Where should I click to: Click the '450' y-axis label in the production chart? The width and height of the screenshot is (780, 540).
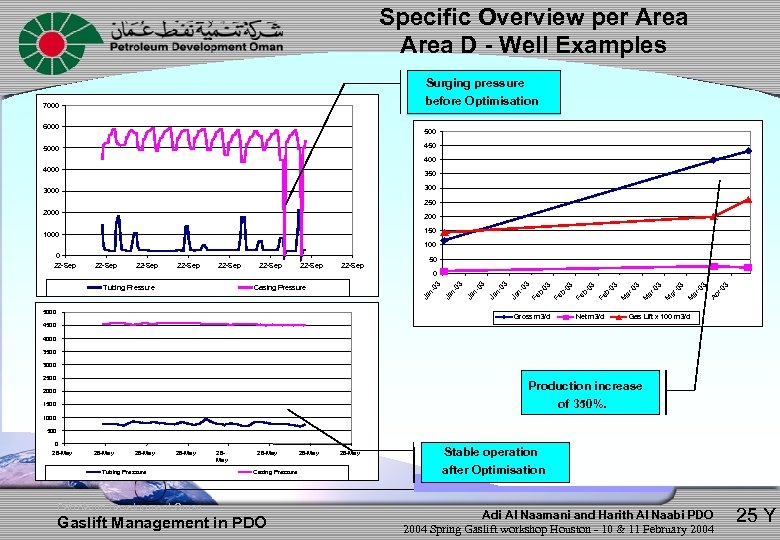[430, 146]
